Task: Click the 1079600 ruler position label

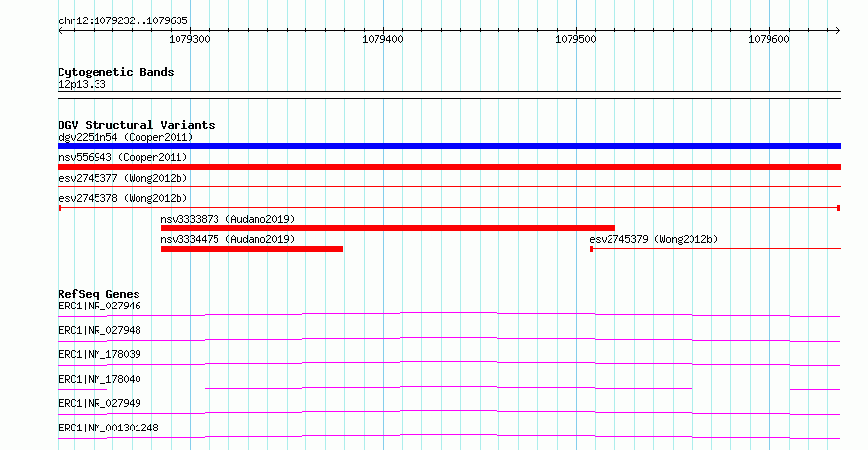Action: pyautogui.click(x=769, y=39)
